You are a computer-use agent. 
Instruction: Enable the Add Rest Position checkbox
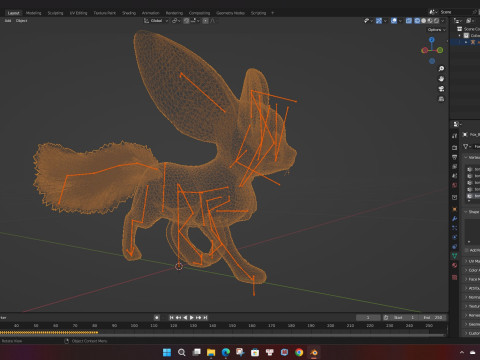click(467, 250)
